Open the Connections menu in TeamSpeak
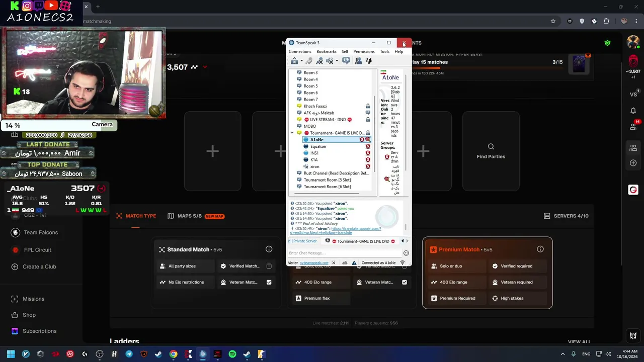This screenshot has height=362, width=644. 300,51
